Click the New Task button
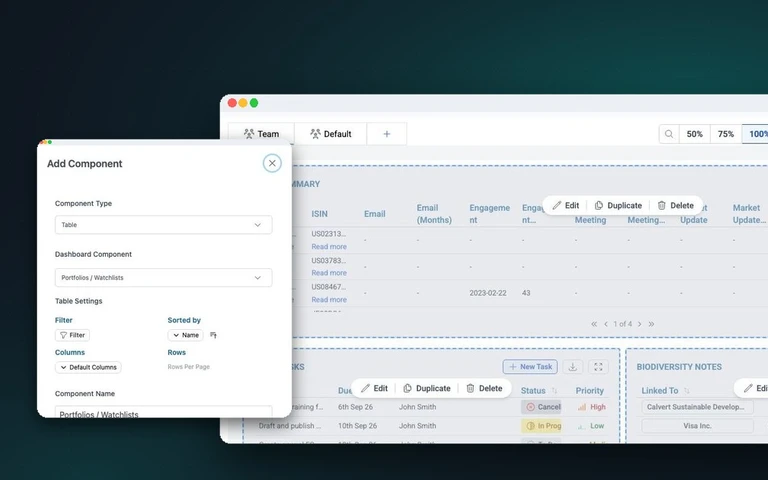 (530, 367)
